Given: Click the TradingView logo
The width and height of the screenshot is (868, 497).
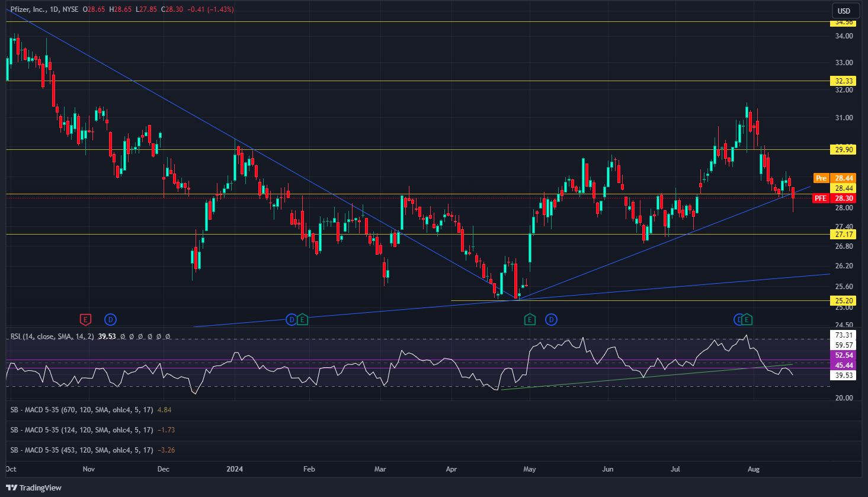Looking at the screenshot, I should click(x=34, y=488).
